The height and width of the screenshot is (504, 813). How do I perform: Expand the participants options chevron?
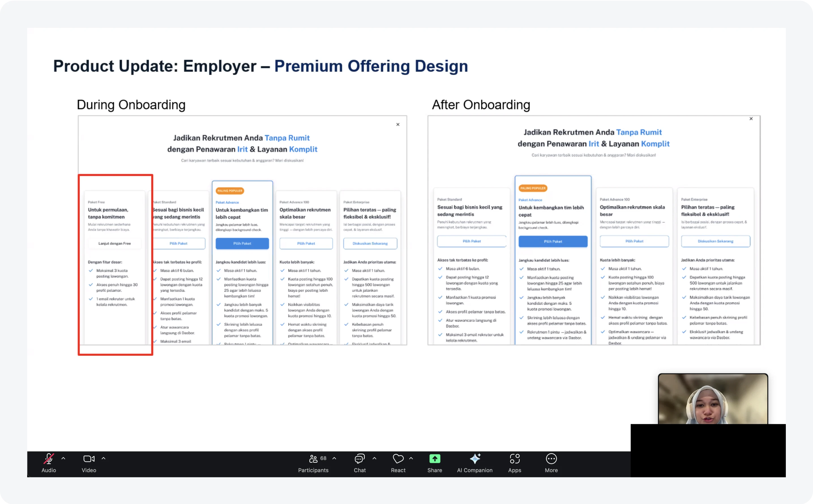pos(334,458)
